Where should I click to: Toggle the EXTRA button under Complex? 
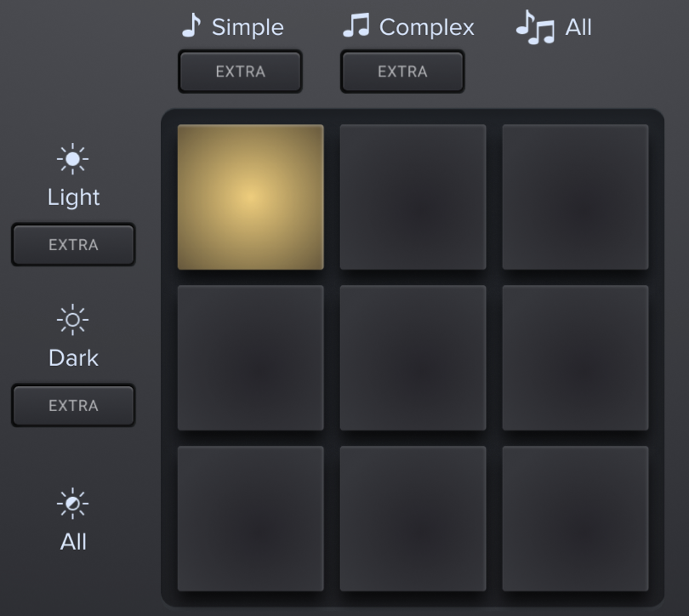[x=402, y=71]
